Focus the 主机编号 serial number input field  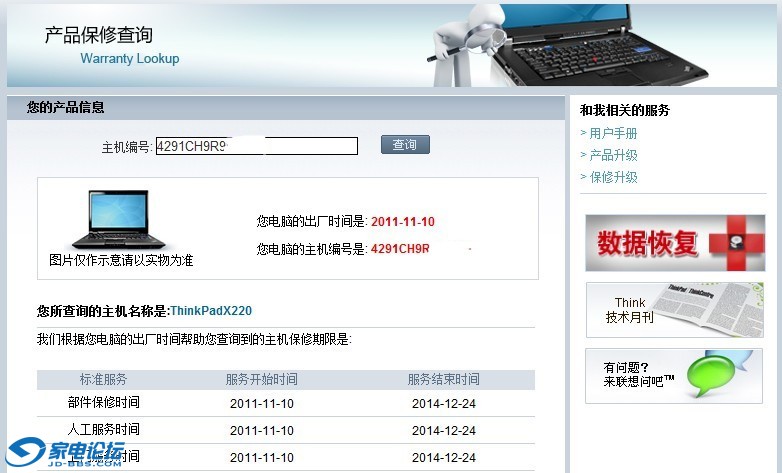pos(257,146)
